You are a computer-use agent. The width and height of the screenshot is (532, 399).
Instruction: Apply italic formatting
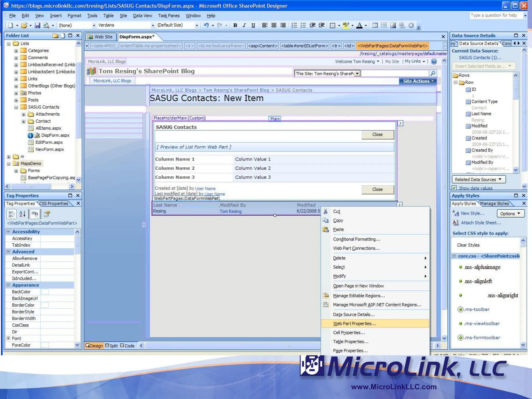pyautogui.click(x=244, y=25)
